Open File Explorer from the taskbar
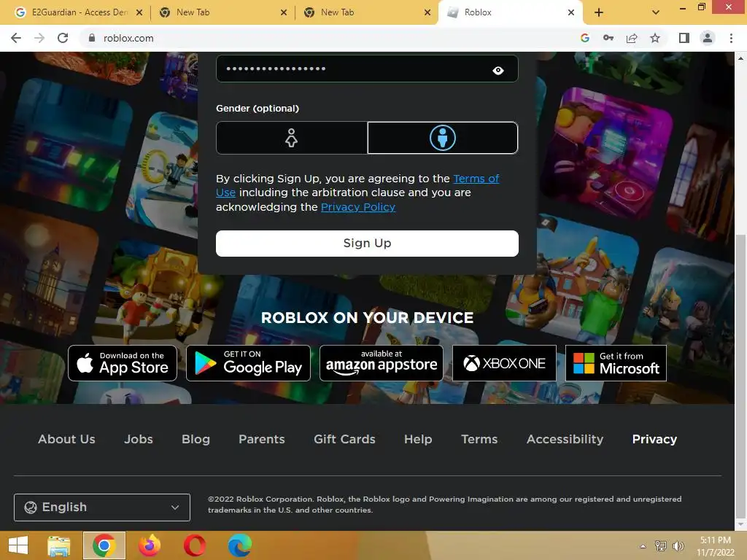 pos(59,545)
